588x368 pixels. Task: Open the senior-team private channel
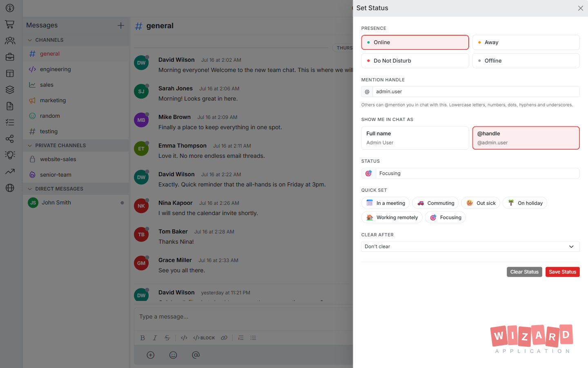pyautogui.click(x=76, y=175)
